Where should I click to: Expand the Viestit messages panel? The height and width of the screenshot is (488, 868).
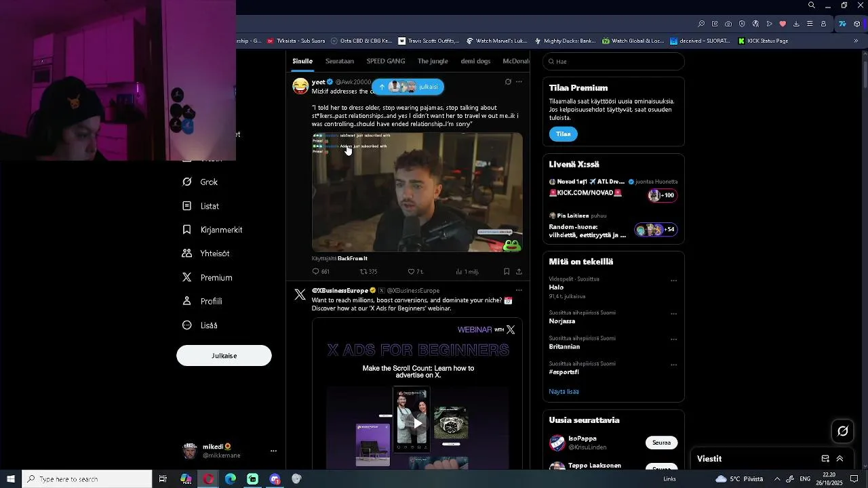[840, 459]
